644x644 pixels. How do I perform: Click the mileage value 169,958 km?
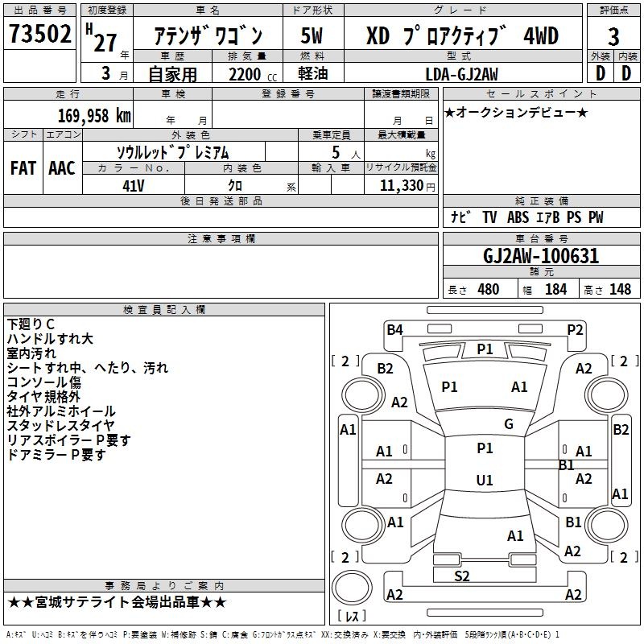(x=94, y=115)
